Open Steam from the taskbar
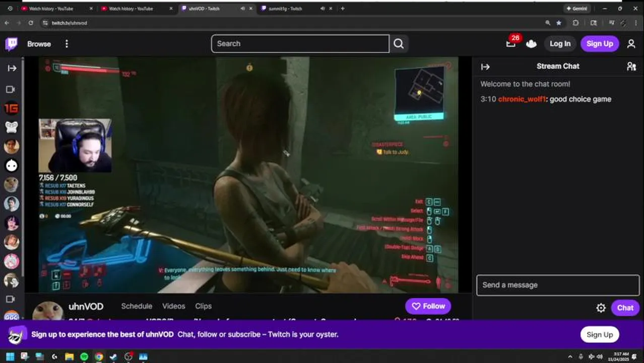This screenshot has width=644, height=363. click(113, 356)
